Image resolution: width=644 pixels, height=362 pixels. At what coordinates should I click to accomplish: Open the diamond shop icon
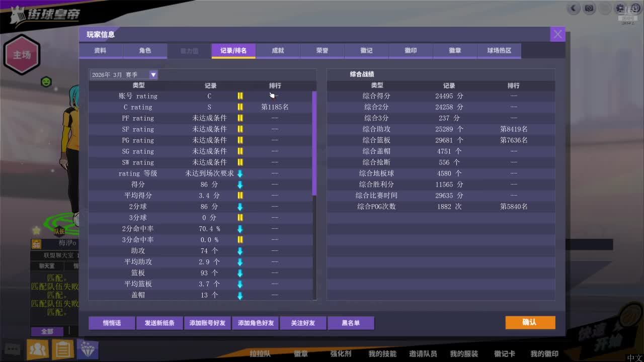[88, 349]
